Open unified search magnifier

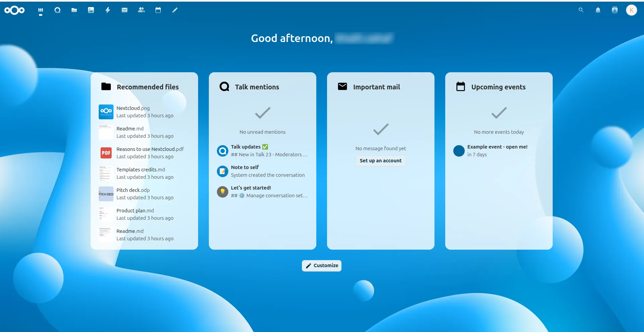click(581, 10)
